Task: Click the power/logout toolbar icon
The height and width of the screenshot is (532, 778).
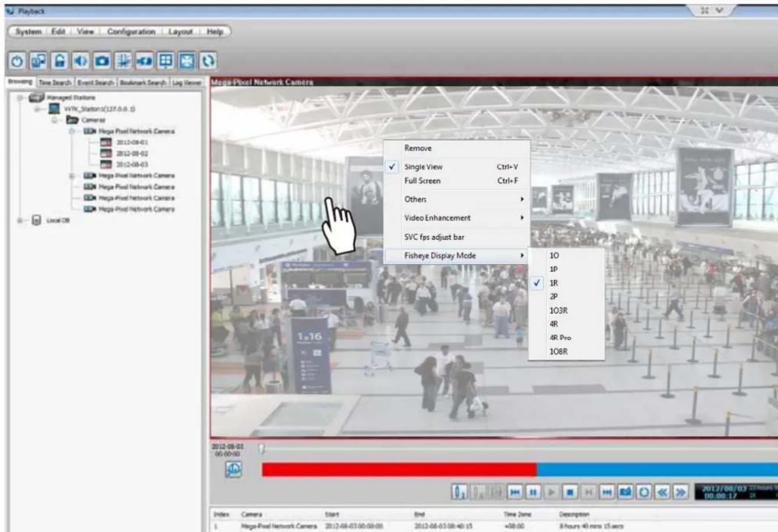Action: [17, 61]
